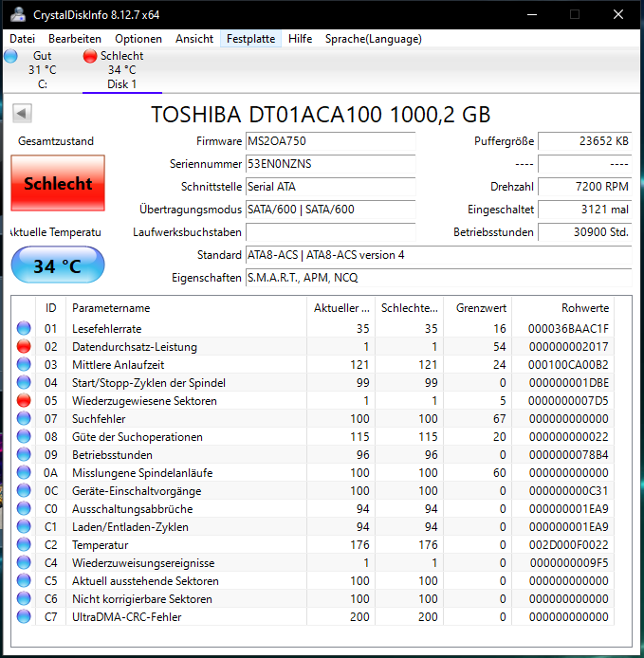644x658 pixels.
Task: Click the red status icon for Disk 1
Action: point(90,56)
